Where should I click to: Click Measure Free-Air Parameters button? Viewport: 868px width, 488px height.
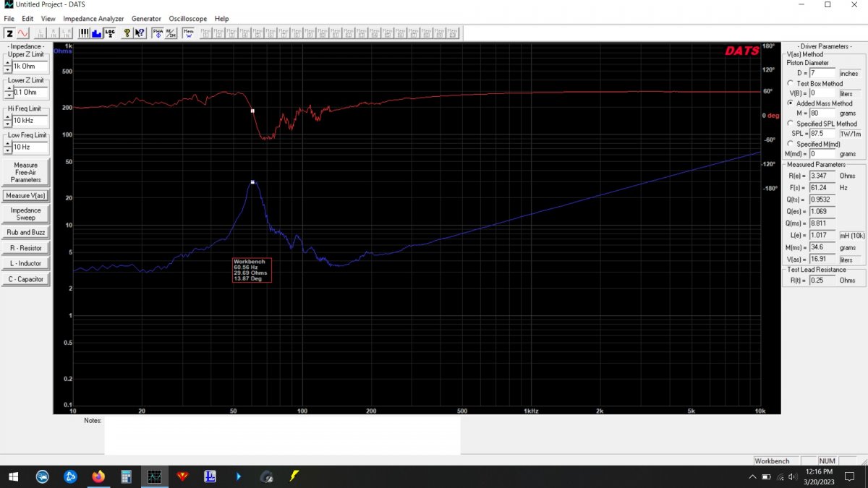click(26, 172)
